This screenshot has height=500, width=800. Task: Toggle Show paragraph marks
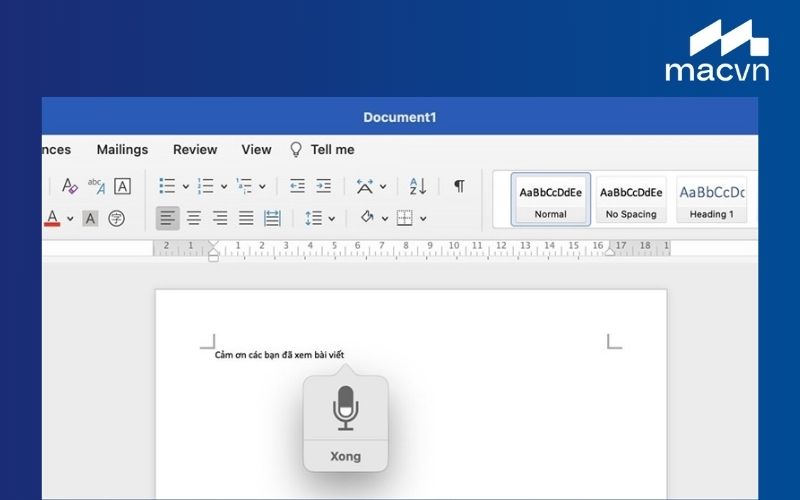point(459,186)
